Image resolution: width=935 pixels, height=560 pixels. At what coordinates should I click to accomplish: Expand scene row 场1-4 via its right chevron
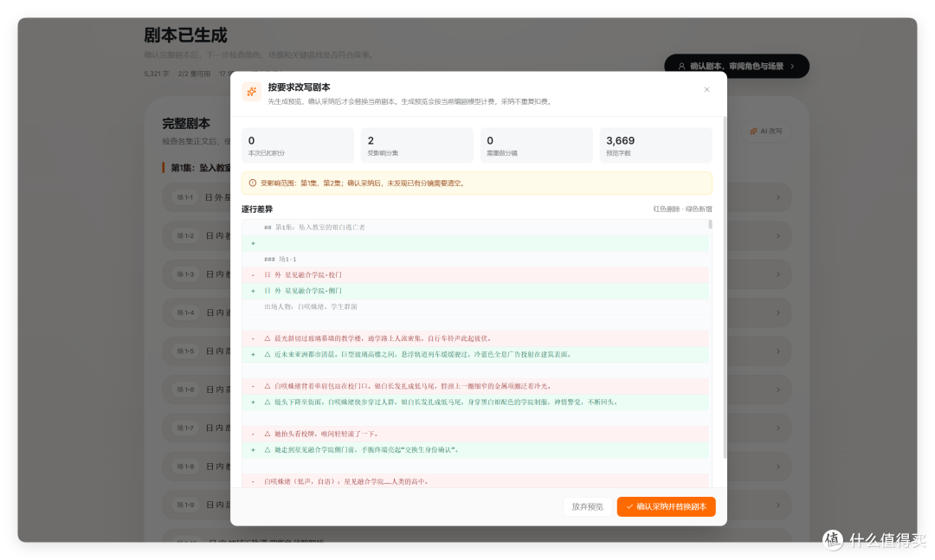pyautogui.click(x=778, y=312)
